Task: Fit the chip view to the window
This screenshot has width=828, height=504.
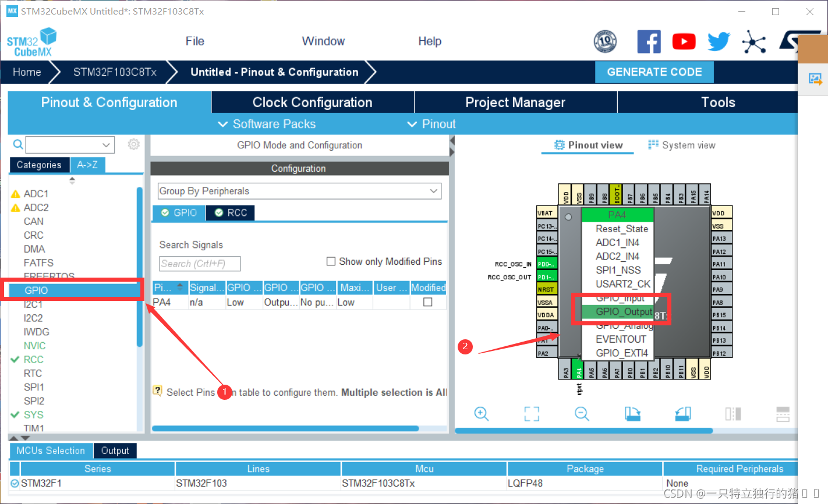Action: (x=532, y=414)
